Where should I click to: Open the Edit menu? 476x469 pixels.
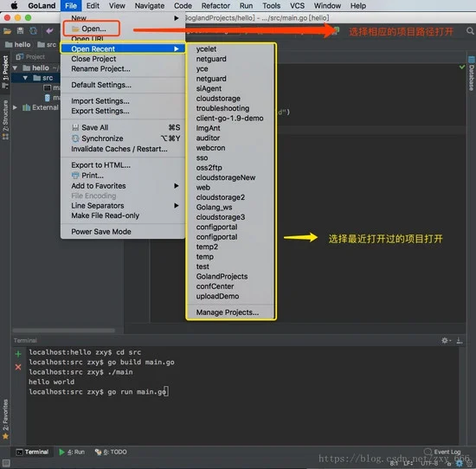coord(93,5)
